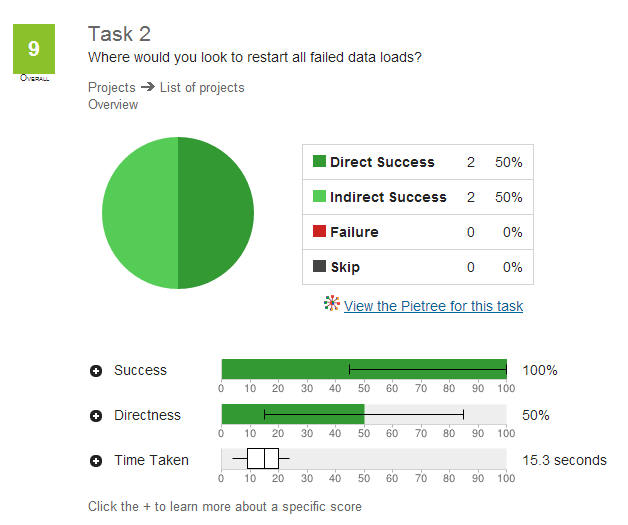
Task: Click the dark gray Skip swatch
Action: (319, 266)
